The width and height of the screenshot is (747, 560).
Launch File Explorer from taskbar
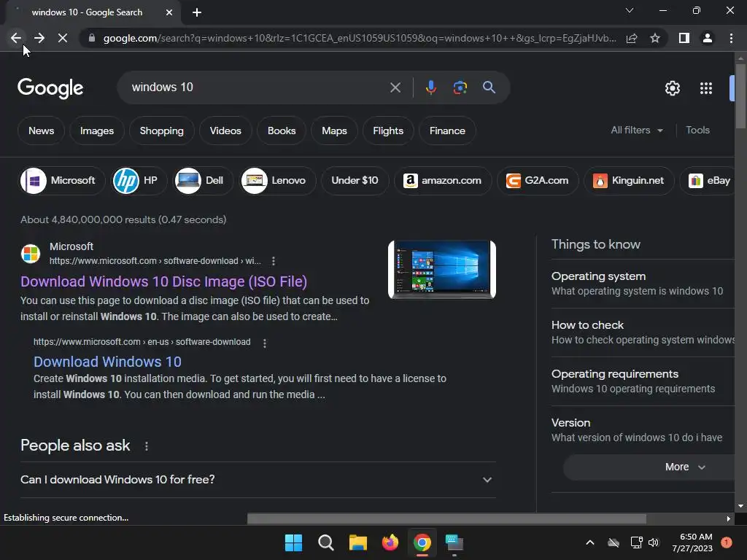[x=357, y=542]
